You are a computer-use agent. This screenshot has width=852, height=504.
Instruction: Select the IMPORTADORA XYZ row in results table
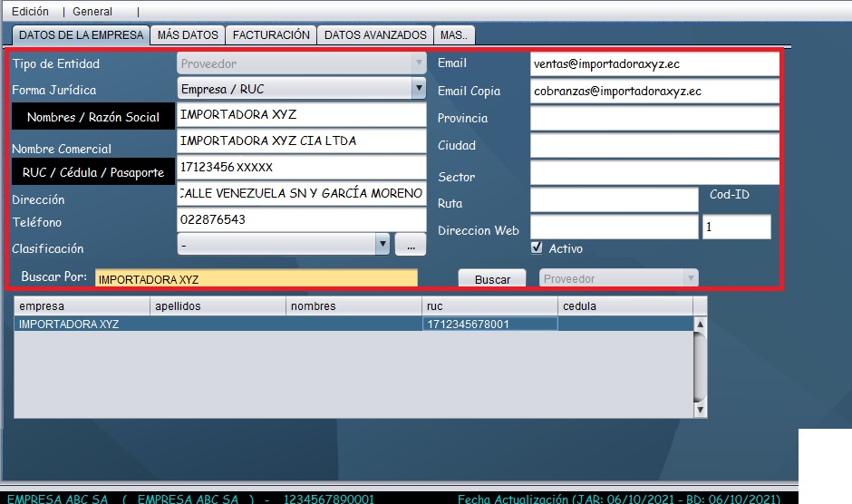[218, 324]
